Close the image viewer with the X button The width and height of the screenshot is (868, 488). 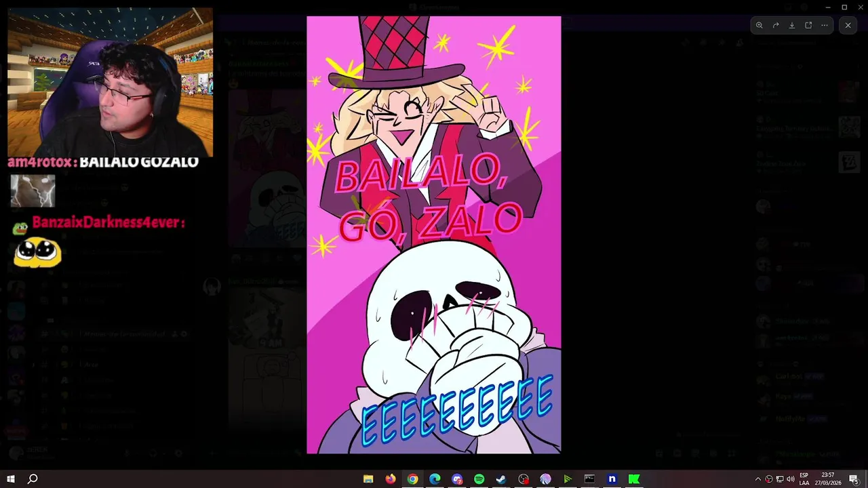pos(848,25)
